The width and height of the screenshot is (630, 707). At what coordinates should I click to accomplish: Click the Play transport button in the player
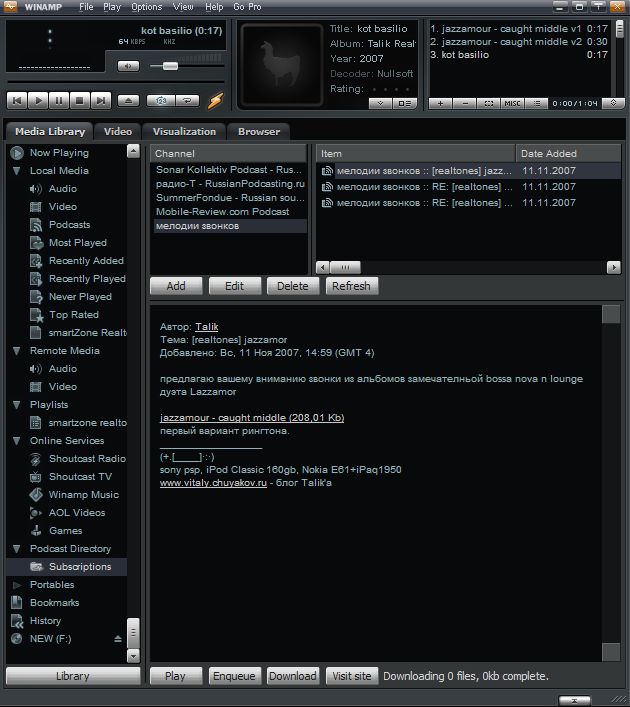click(x=38, y=100)
